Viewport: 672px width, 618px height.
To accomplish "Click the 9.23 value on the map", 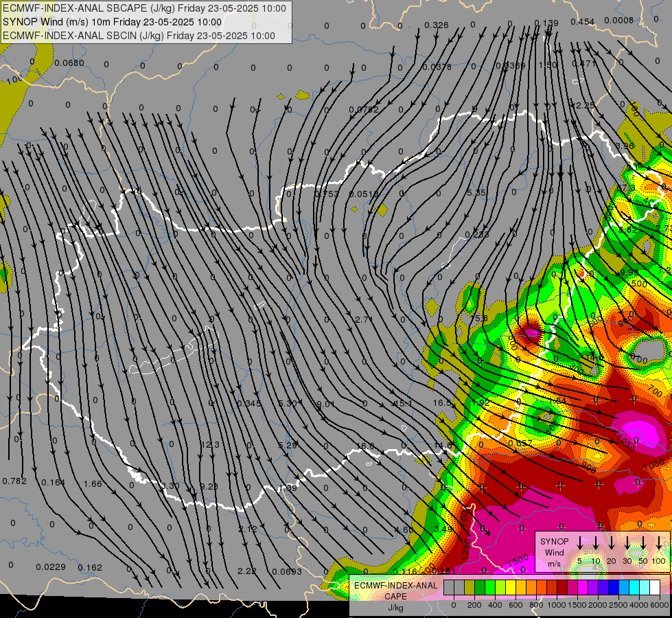I will click(209, 486).
